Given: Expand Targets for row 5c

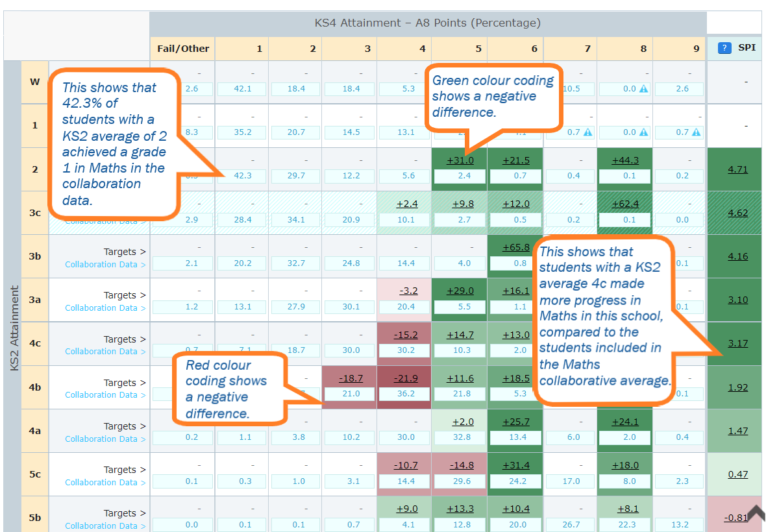Looking at the screenshot, I should [125, 469].
